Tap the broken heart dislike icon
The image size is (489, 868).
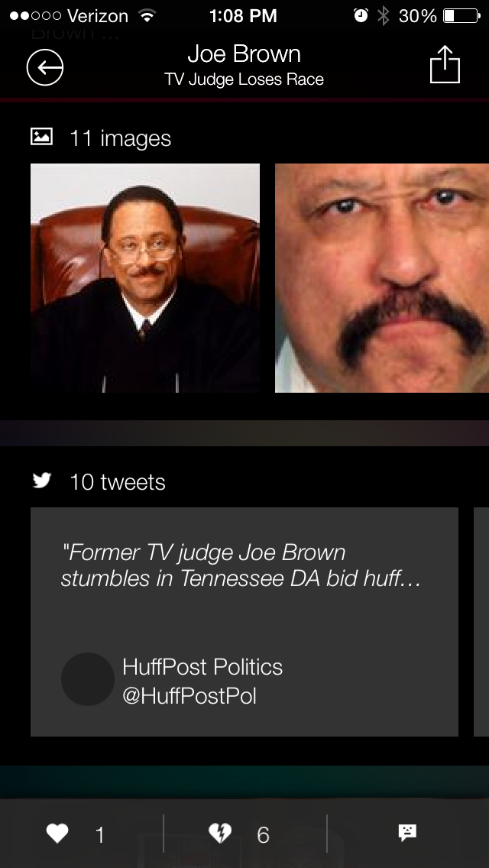220,833
